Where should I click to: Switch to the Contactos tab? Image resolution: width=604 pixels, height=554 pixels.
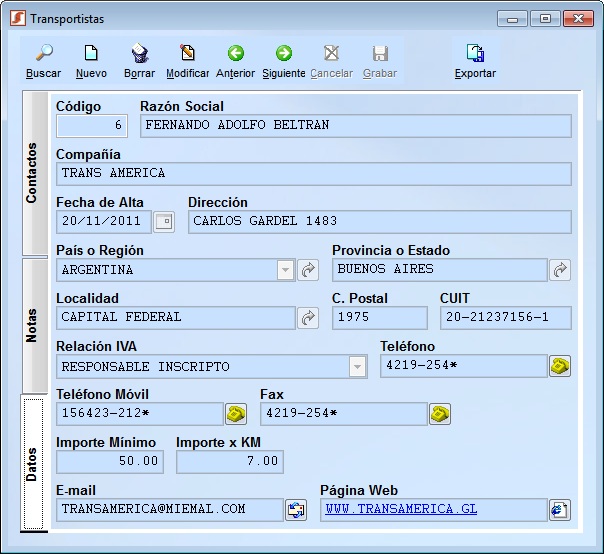coord(35,173)
